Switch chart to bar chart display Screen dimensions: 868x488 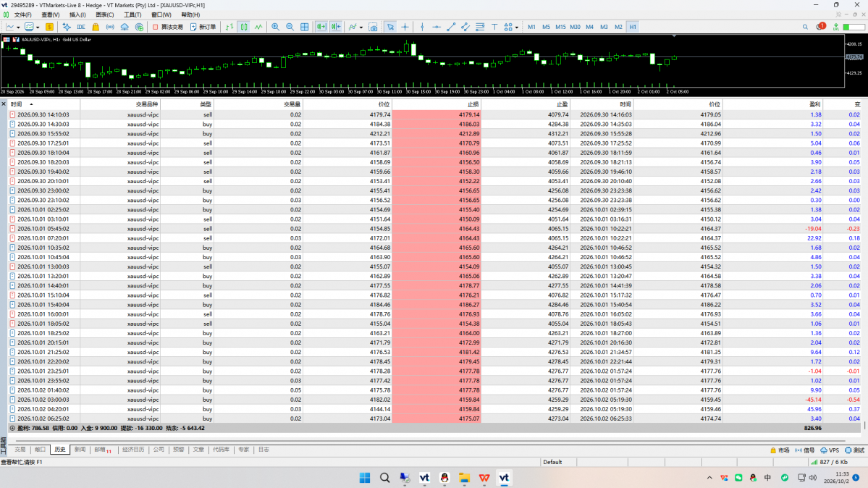pyautogui.click(x=229, y=27)
